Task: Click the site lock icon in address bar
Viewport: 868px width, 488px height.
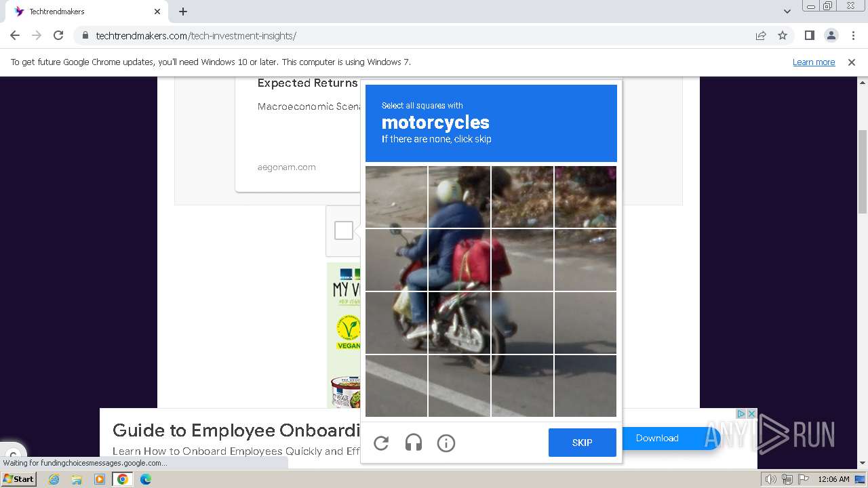Action: tap(85, 35)
